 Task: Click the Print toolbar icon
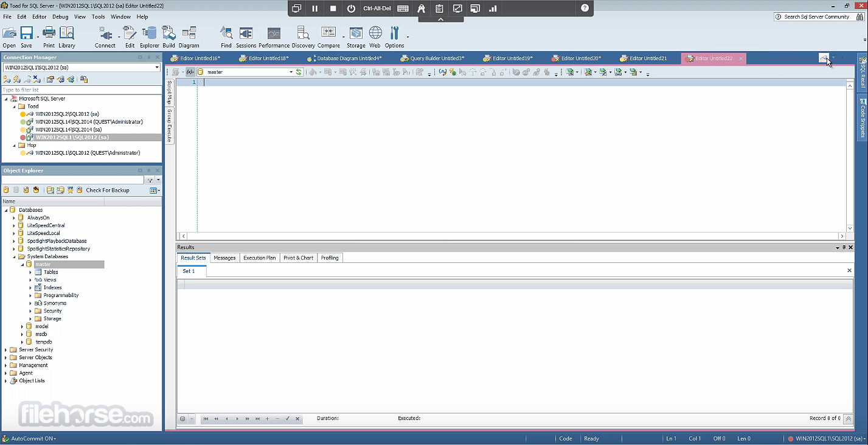(x=49, y=37)
